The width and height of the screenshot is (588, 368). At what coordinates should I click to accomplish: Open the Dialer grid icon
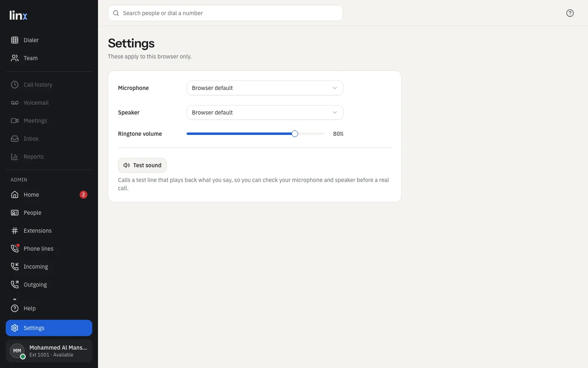click(15, 40)
